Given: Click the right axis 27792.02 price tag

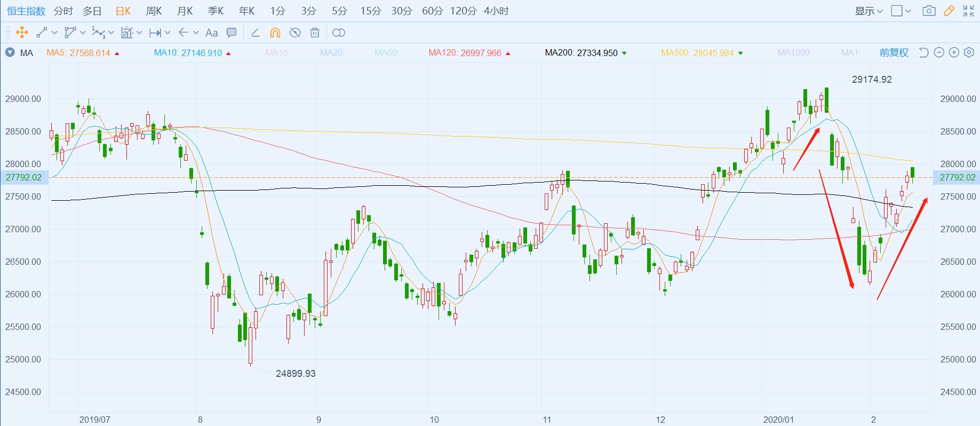Looking at the screenshot, I should click(957, 177).
